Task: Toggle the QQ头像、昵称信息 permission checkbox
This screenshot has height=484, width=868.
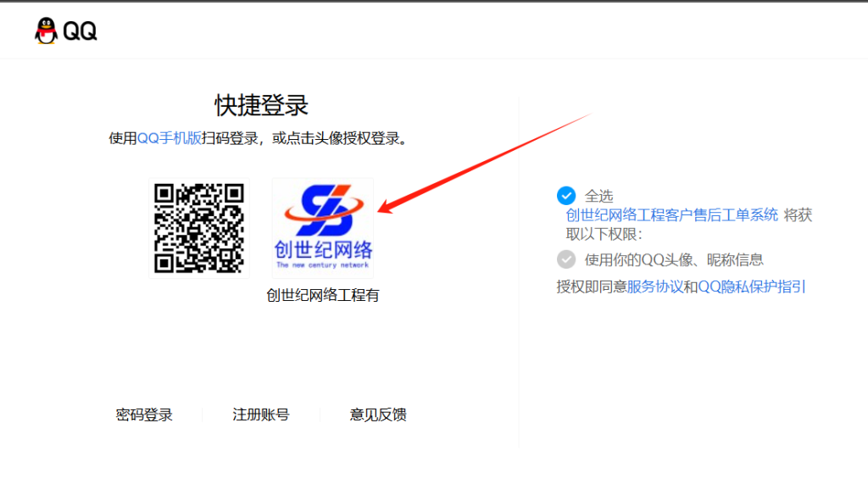Action: (566, 259)
